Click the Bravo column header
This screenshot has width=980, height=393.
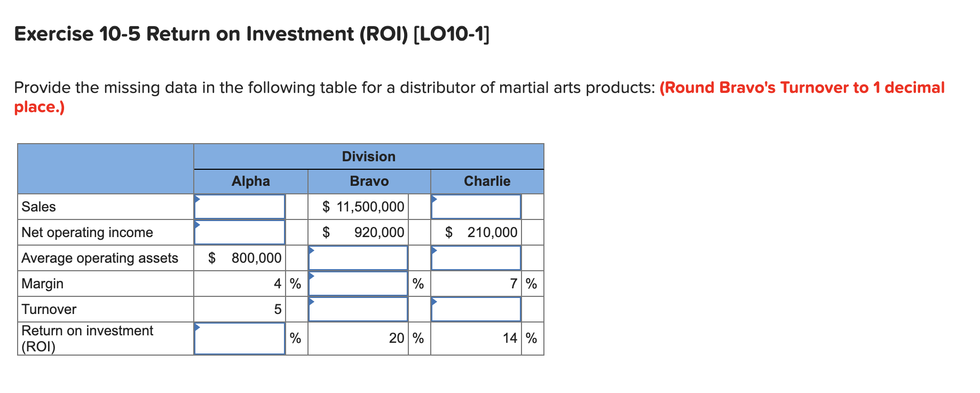[x=369, y=181]
